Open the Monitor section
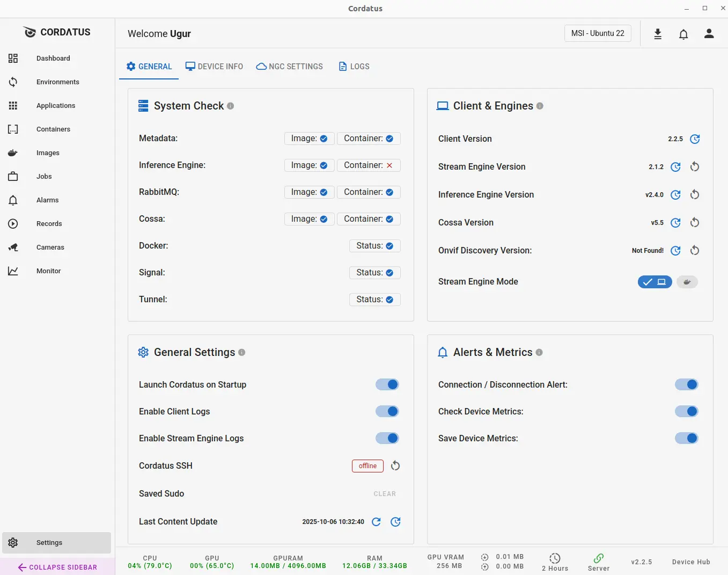 tap(48, 271)
